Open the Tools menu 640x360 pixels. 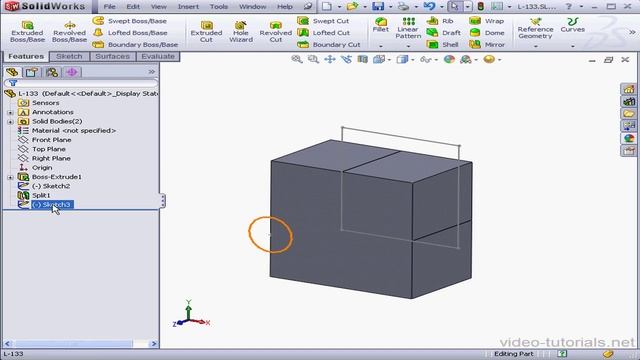tap(219, 7)
